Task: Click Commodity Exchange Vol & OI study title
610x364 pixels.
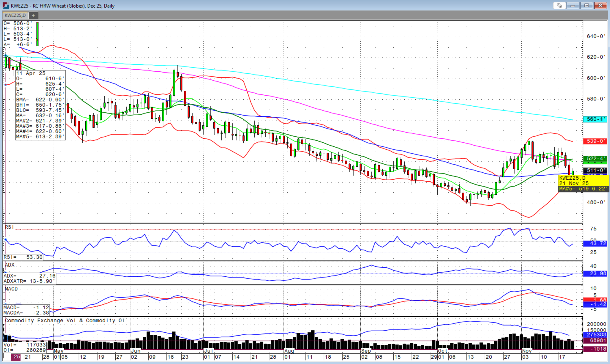Action: point(64,320)
